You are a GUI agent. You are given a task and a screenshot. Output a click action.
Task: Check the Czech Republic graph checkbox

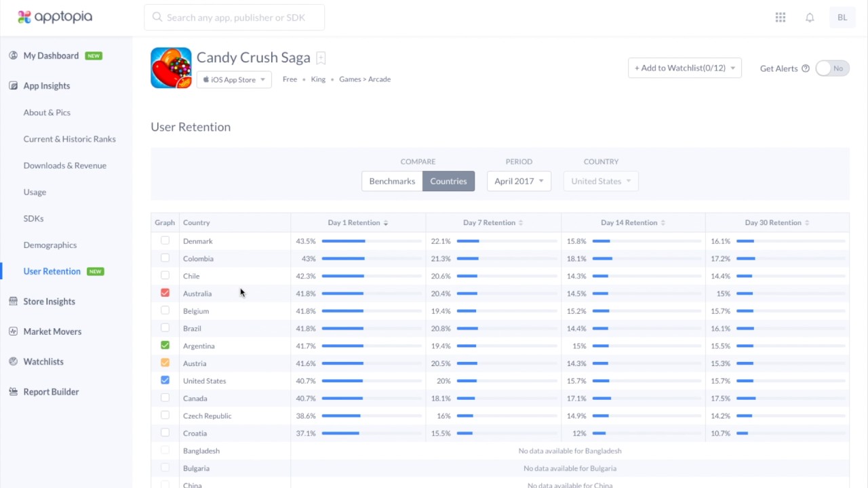tap(165, 415)
